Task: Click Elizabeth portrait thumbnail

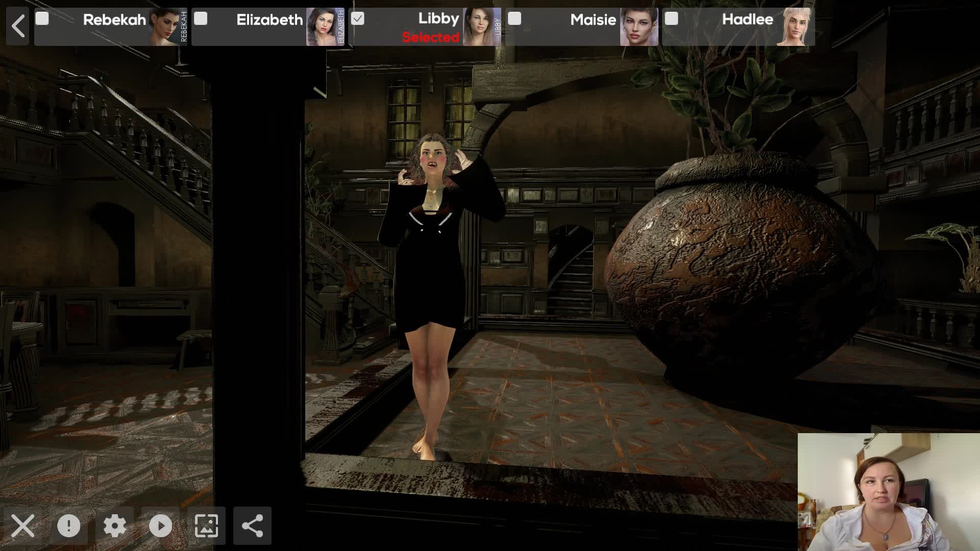Action: [325, 27]
